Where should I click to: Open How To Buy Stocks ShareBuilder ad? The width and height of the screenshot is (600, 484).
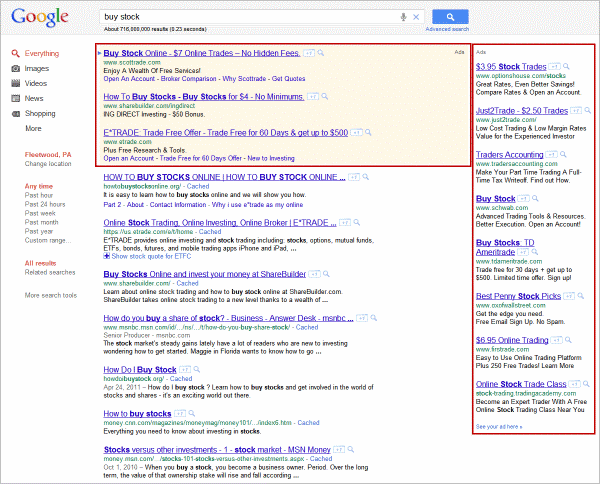click(x=204, y=97)
